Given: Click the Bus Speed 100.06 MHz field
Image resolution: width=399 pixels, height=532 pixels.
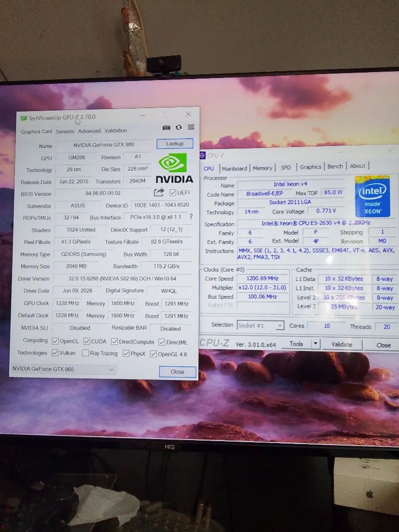Looking at the screenshot, I should coord(262,297).
